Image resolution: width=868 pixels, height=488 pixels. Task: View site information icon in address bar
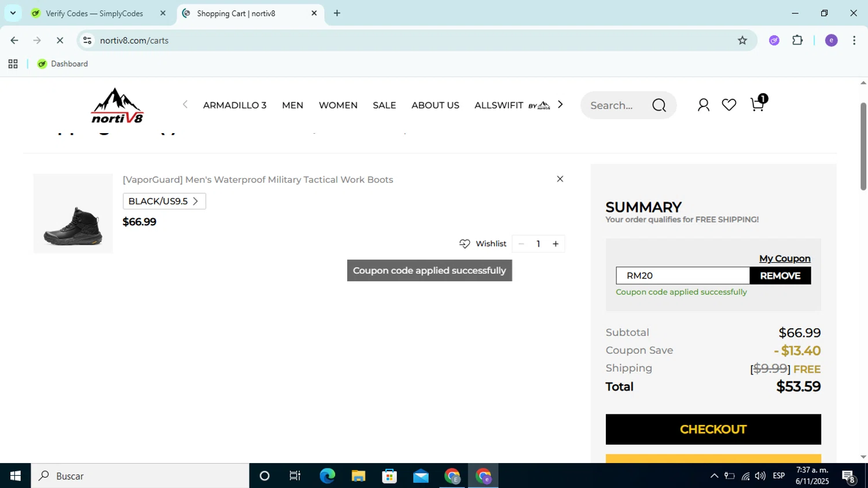(x=87, y=40)
